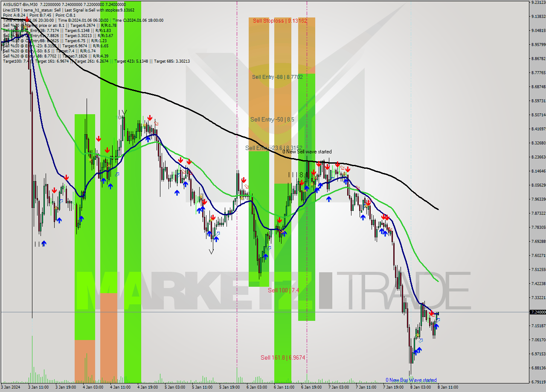This screenshot has width=546, height=392.
Task: Select the 'Sell Entry -88 | 8.7702' label
Action: pos(277,77)
